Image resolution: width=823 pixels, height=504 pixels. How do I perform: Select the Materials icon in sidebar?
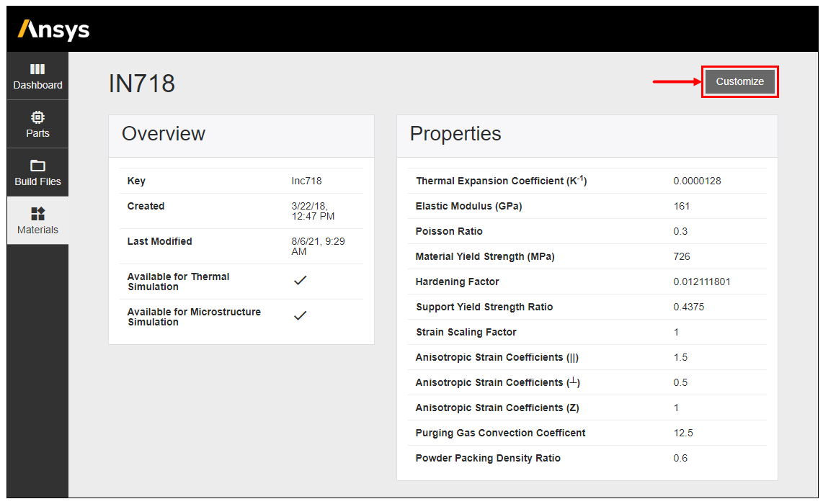pyautogui.click(x=37, y=220)
